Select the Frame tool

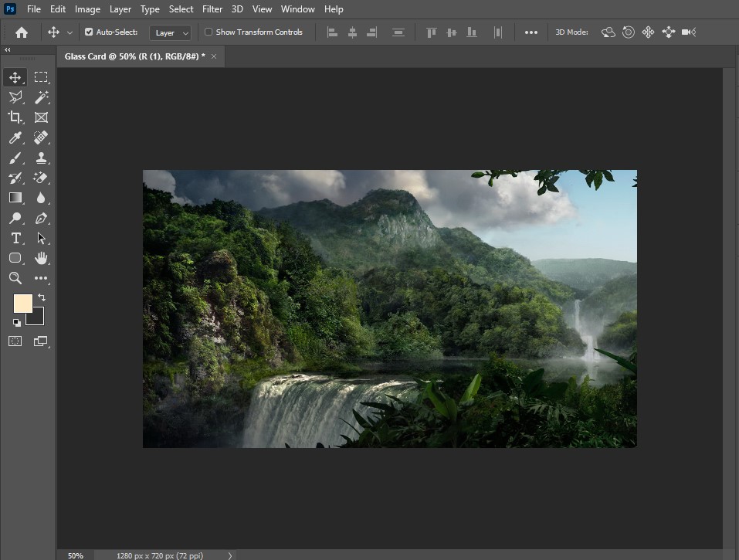point(41,117)
